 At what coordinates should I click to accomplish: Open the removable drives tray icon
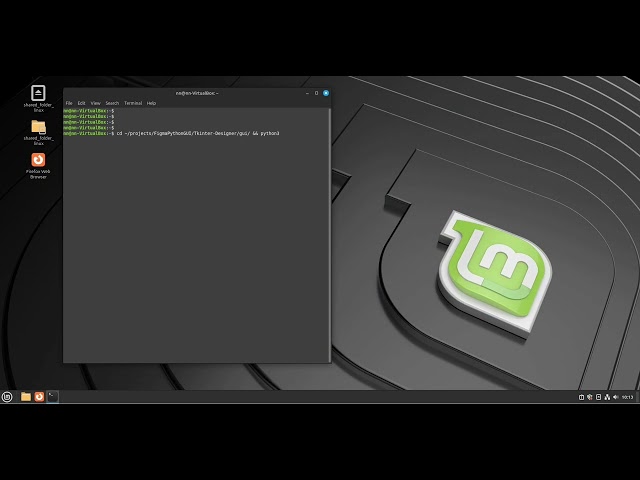pyautogui.click(x=598, y=397)
